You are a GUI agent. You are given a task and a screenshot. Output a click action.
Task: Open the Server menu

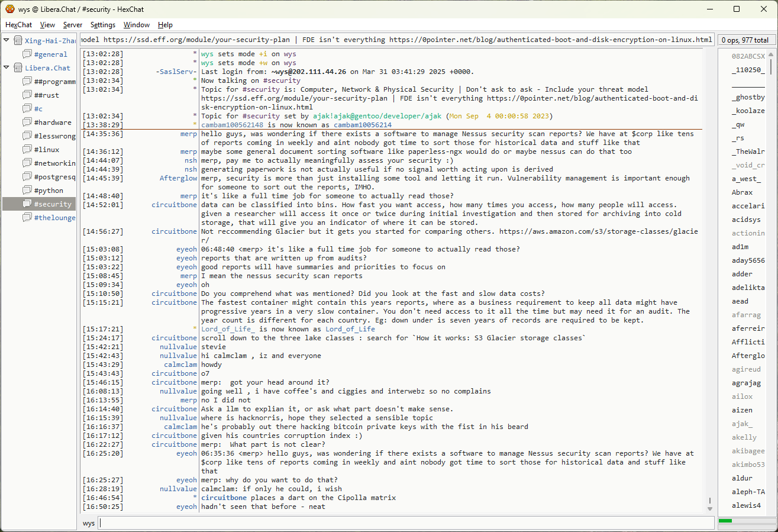pos(73,25)
